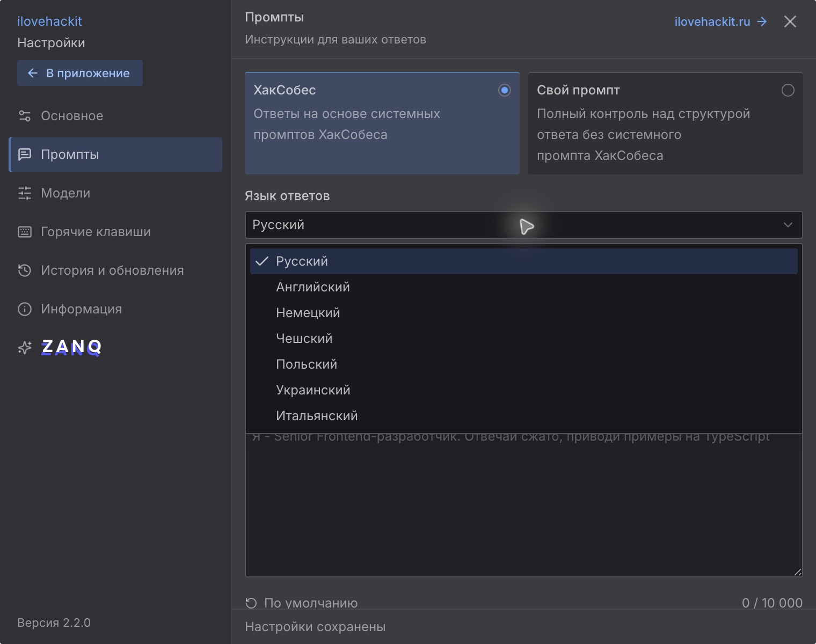
Task: Click the Версия 2.2.0 label
Action: click(x=54, y=623)
